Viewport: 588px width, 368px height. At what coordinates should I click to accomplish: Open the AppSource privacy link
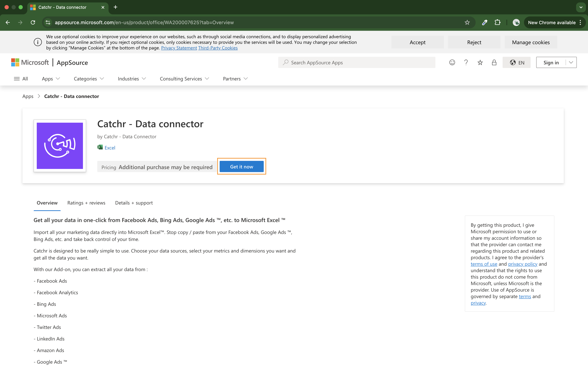pyautogui.click(x=478, y=303)
